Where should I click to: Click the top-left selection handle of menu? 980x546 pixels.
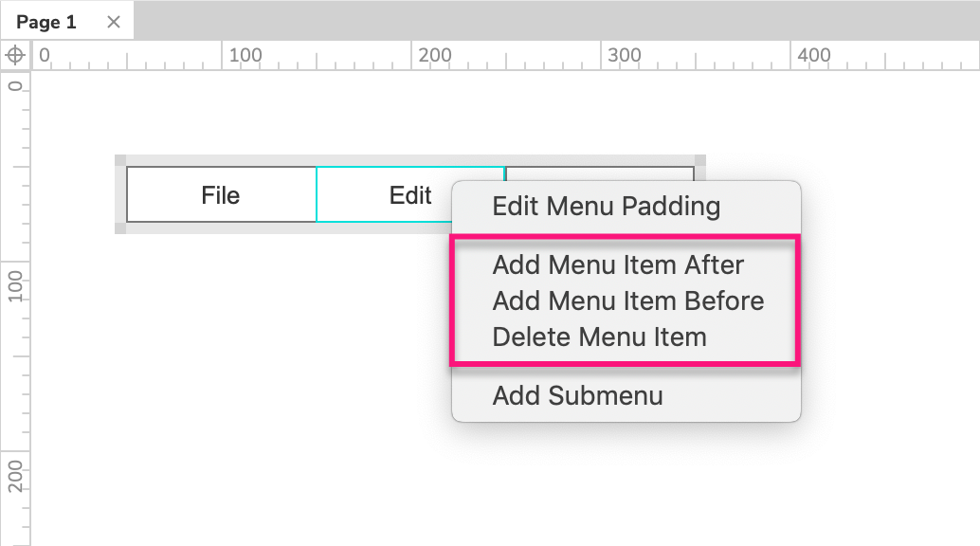(120, 160)
